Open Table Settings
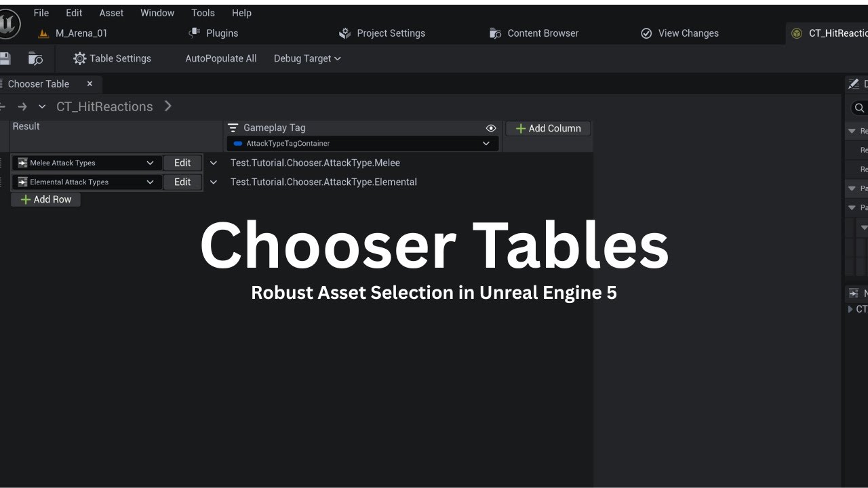Image resolution: width=868 pixels, height=488 pixels. pos(112,58)
